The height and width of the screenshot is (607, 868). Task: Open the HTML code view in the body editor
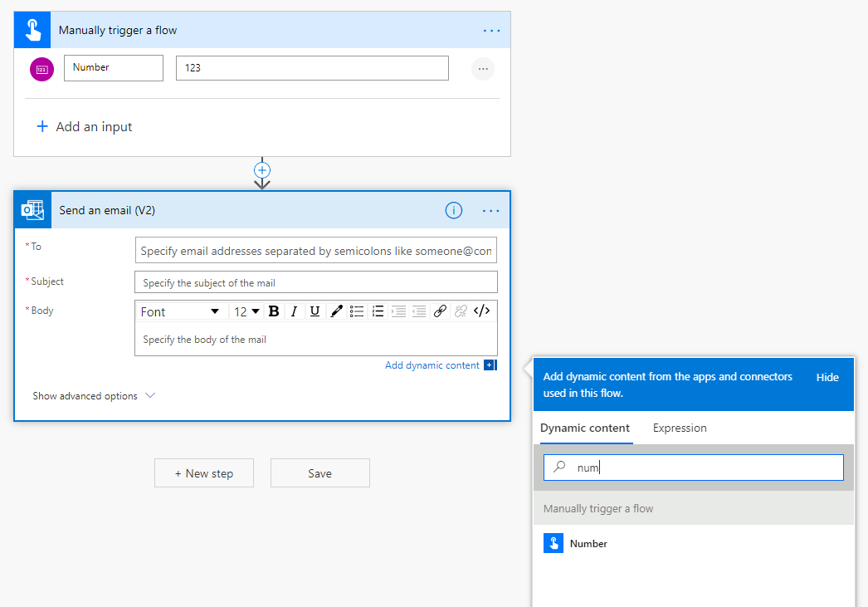pos(482,311)
